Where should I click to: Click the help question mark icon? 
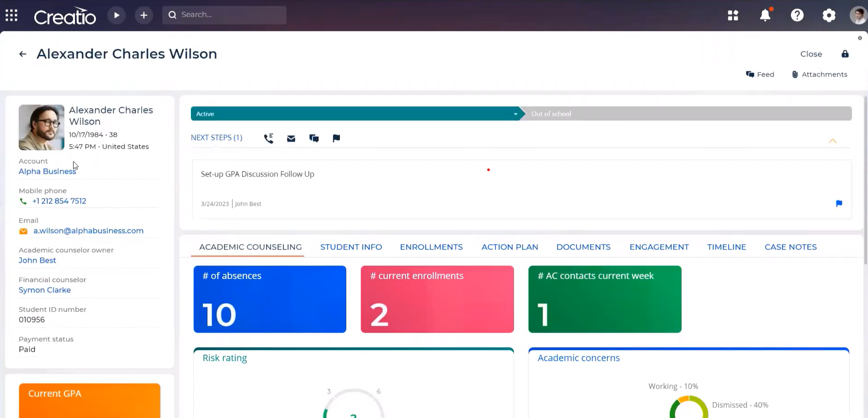click(x=797, y=15)
